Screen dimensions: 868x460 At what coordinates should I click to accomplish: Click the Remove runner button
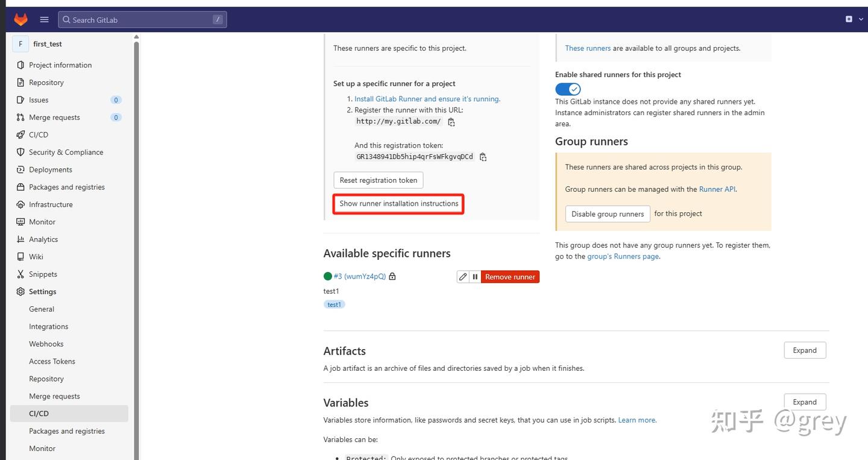(509, 276)
